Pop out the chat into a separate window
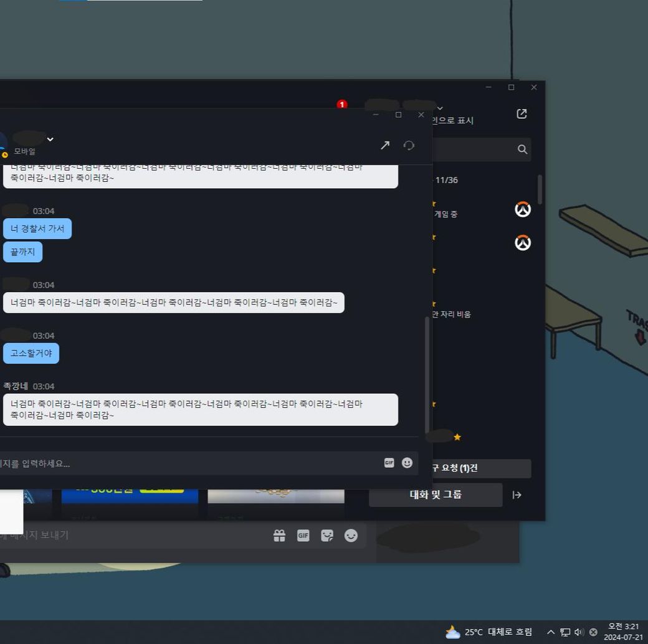This screenshot has height=644, width=648. click(x=385, y=145)
